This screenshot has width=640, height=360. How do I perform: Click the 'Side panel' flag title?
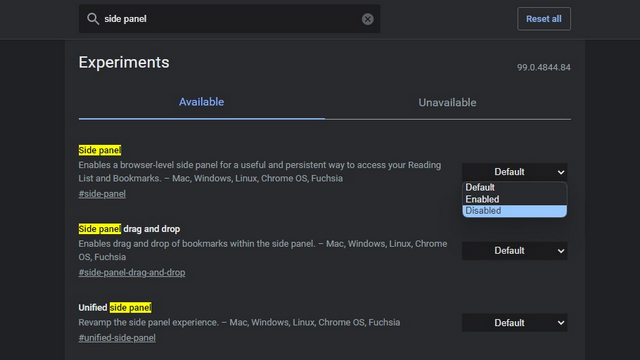(x=100, y=150)
